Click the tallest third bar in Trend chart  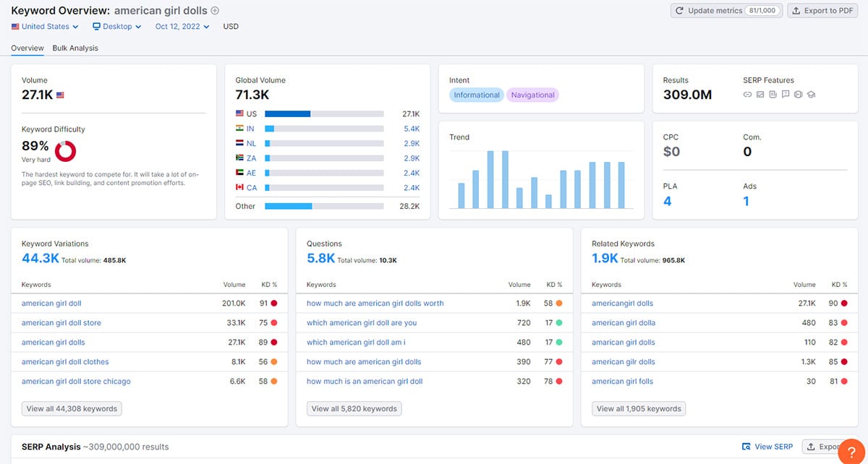[x=490, y=179]
